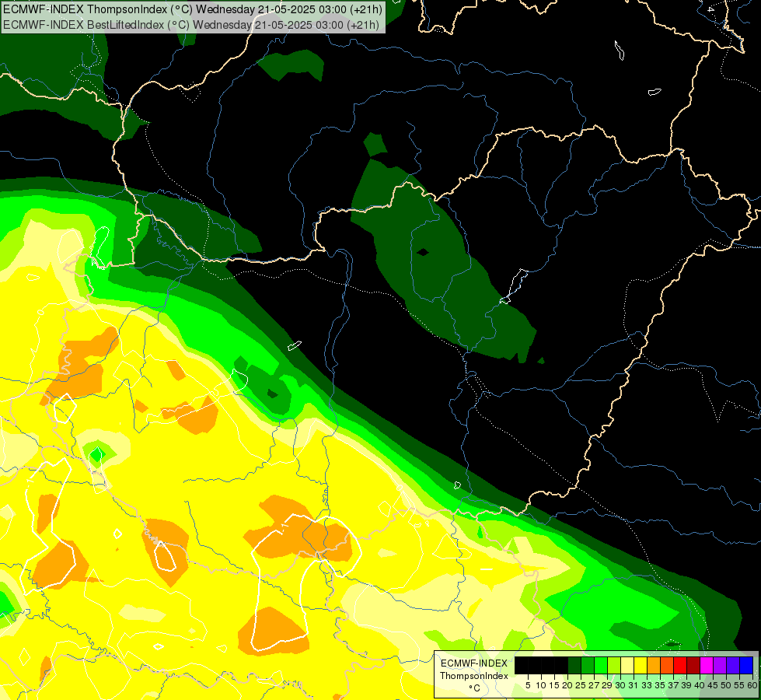Select the black swatch between 5 and 10
Screen dimensions: 761x700
534,666
